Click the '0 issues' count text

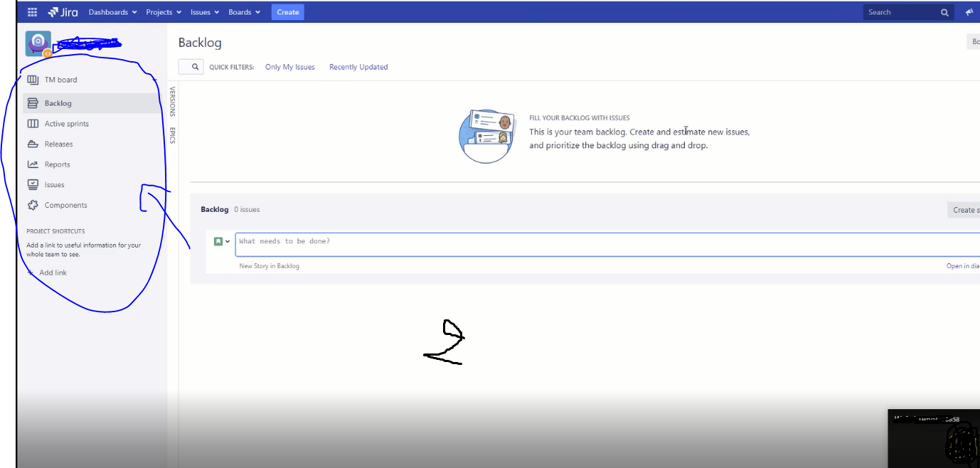[x=247, y=210]
